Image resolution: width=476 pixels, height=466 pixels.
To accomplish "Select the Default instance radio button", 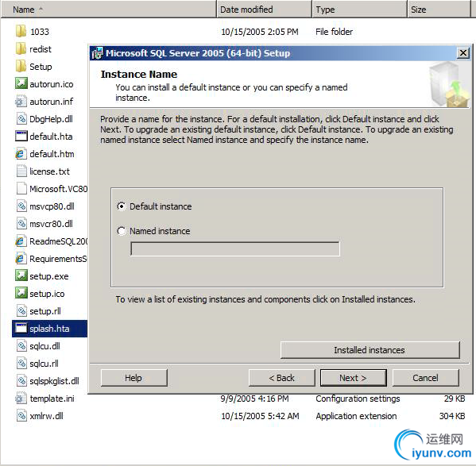I will pos(122,206).
